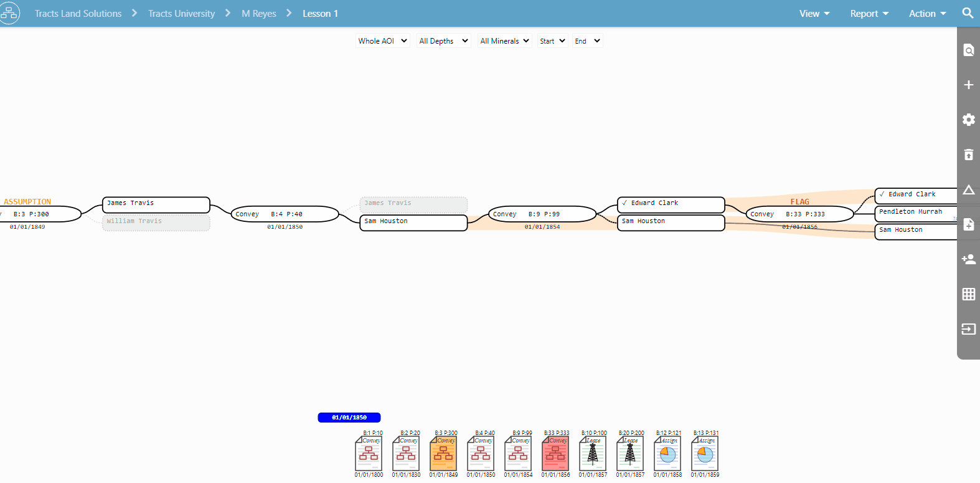
Task: Click the search magnifier in top bar
Action: 968,13
